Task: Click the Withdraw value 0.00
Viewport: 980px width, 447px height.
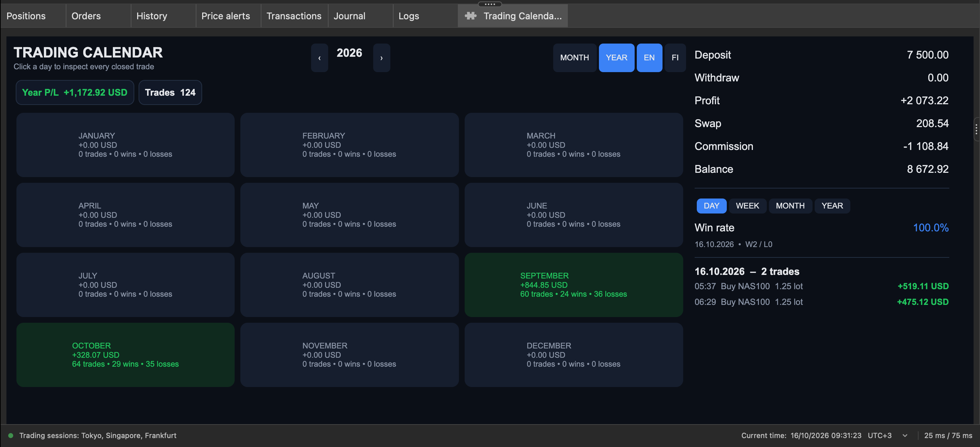Action: [x=938, y=78]
